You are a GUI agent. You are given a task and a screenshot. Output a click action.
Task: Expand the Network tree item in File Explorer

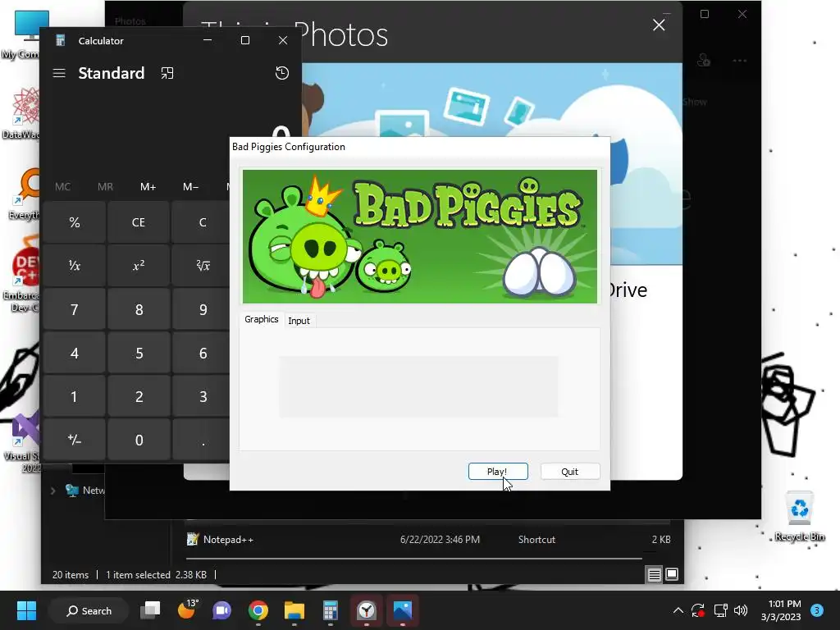pos(53,491)
